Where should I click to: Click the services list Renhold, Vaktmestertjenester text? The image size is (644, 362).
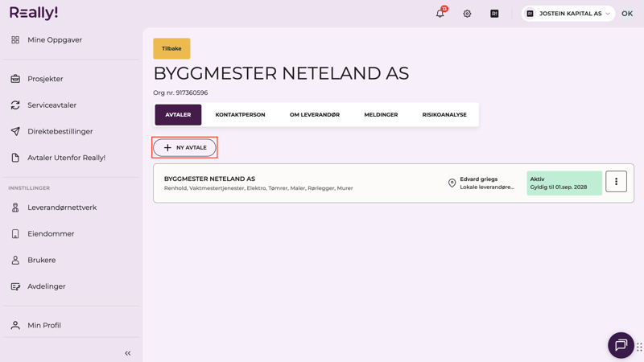(258, 188)
